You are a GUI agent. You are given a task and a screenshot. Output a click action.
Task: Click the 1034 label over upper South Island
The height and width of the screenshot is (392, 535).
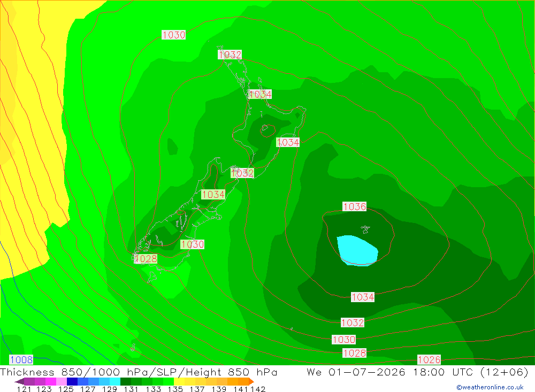(x=213, y=195)
